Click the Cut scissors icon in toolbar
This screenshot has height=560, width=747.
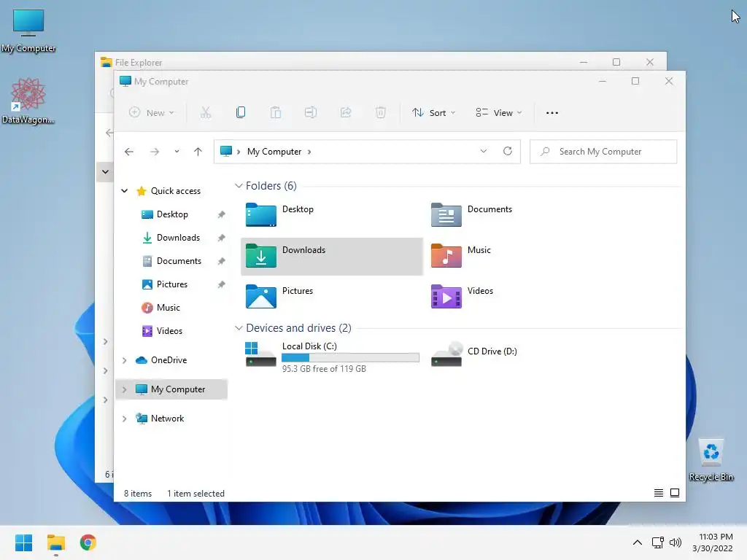[x=205, y=112]
